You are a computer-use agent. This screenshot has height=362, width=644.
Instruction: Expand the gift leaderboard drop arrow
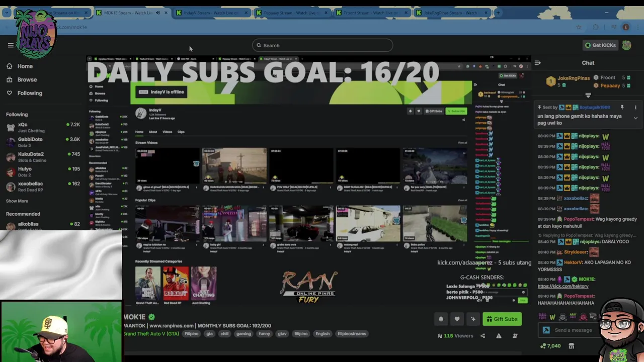click(588, 95)
